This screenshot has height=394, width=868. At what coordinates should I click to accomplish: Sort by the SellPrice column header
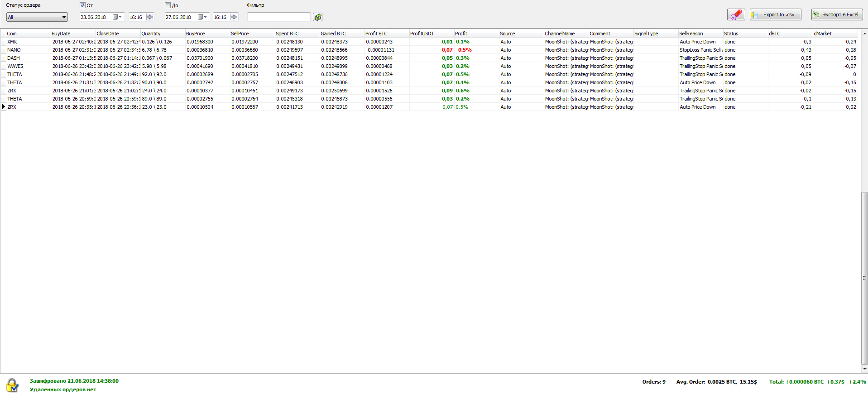pyautogui.click(x=252, y=34)
